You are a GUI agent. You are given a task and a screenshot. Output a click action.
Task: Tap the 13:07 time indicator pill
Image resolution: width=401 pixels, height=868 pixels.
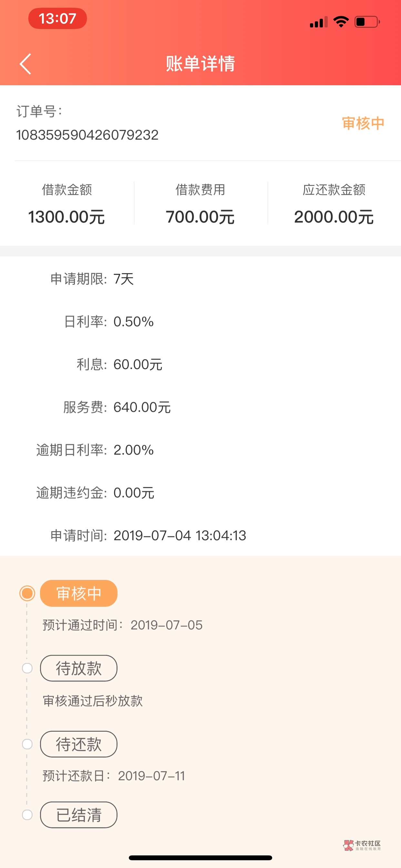click(x=57, y=18)
